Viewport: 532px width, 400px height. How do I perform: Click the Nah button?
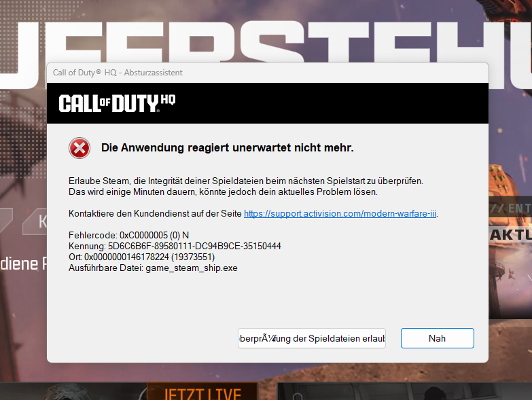438,338
